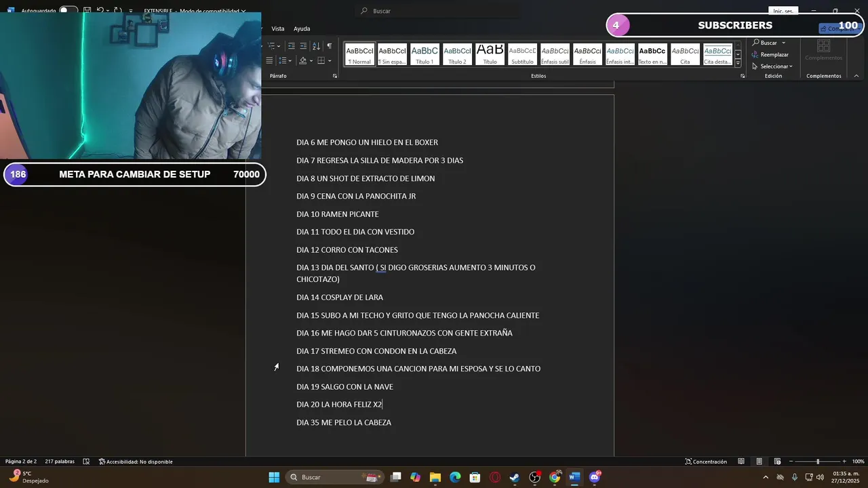Click the zoom out minus button
This screenshot has width=868, height=488.
pyautogui.click(x=791, y=462)
